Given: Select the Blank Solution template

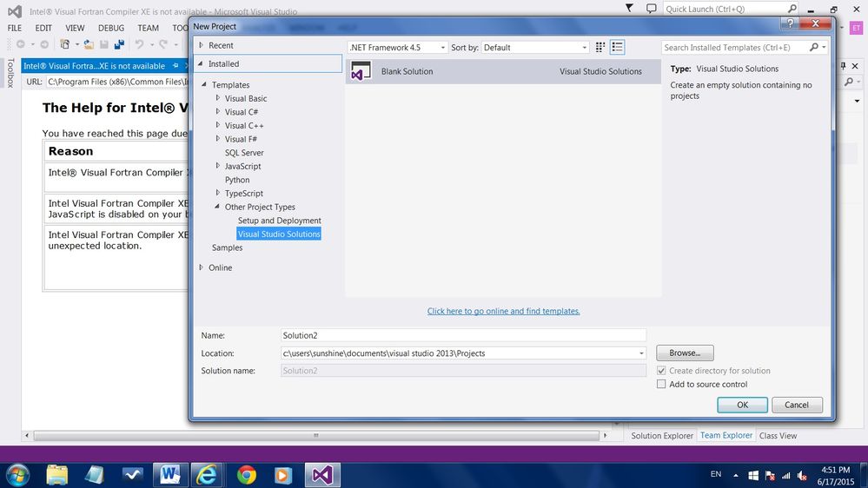Looking at the screenshot, I should tap(503, 71).
